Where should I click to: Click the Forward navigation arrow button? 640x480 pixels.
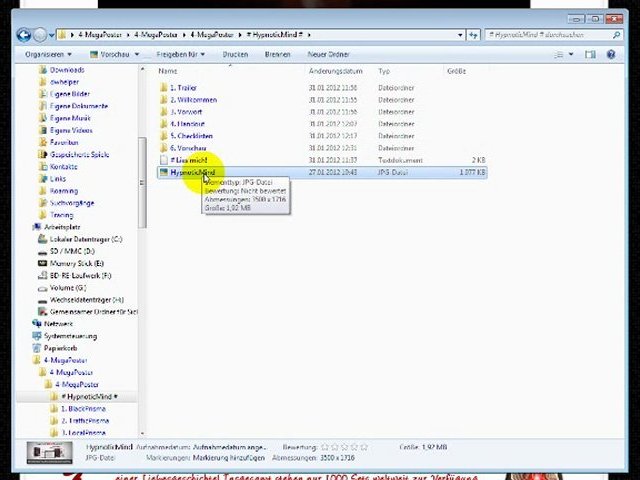point(41,35)
